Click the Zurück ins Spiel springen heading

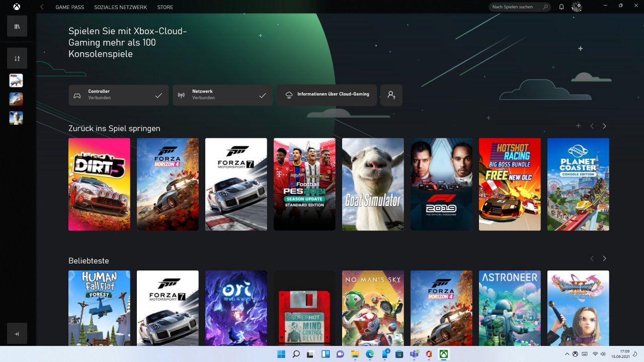(x=114, y=128)
